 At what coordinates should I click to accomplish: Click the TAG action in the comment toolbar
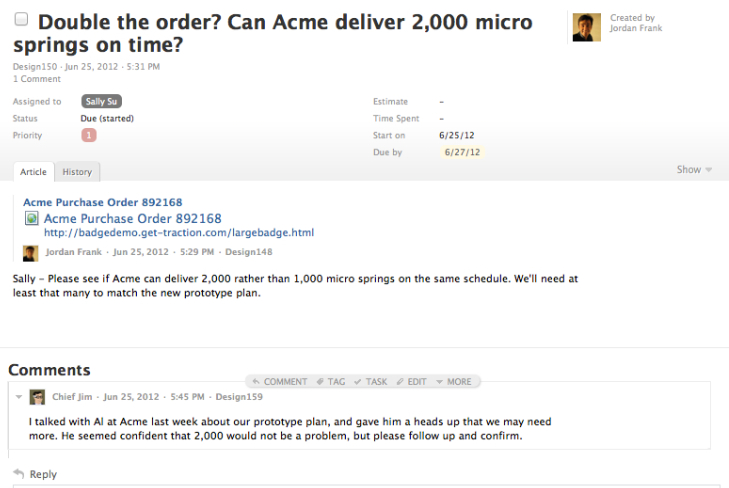point(331,382)
